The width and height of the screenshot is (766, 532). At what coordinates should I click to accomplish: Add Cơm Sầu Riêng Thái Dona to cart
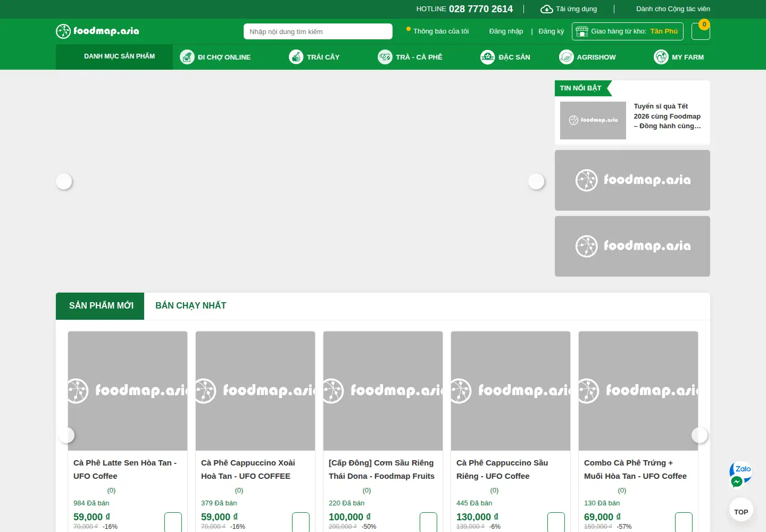(x=428, y=522)
